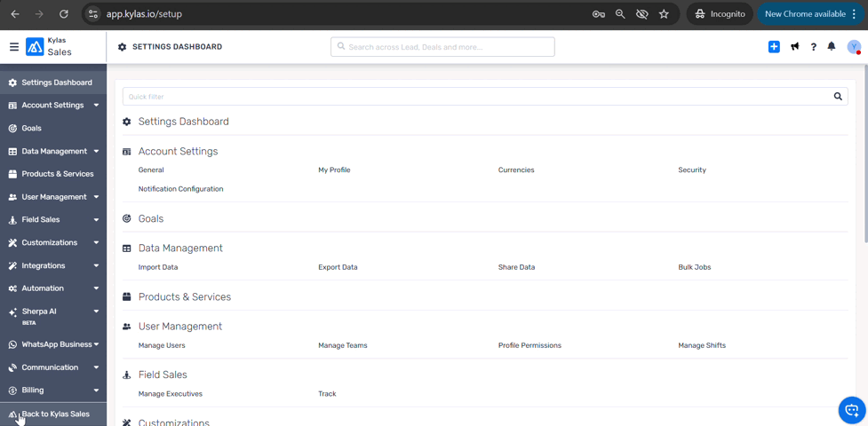
Task: Click the site information icon in address bar
Action: pos(93,14)
